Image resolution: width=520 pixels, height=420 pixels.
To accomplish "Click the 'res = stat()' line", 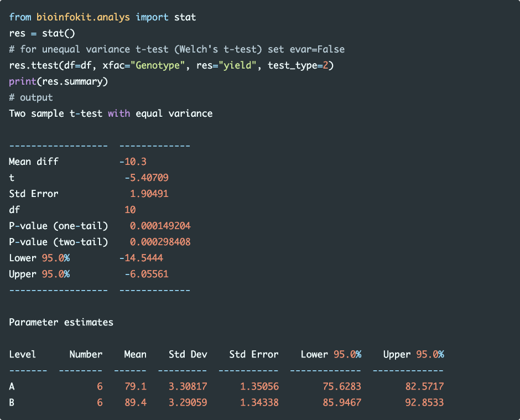I will point(41,33).
